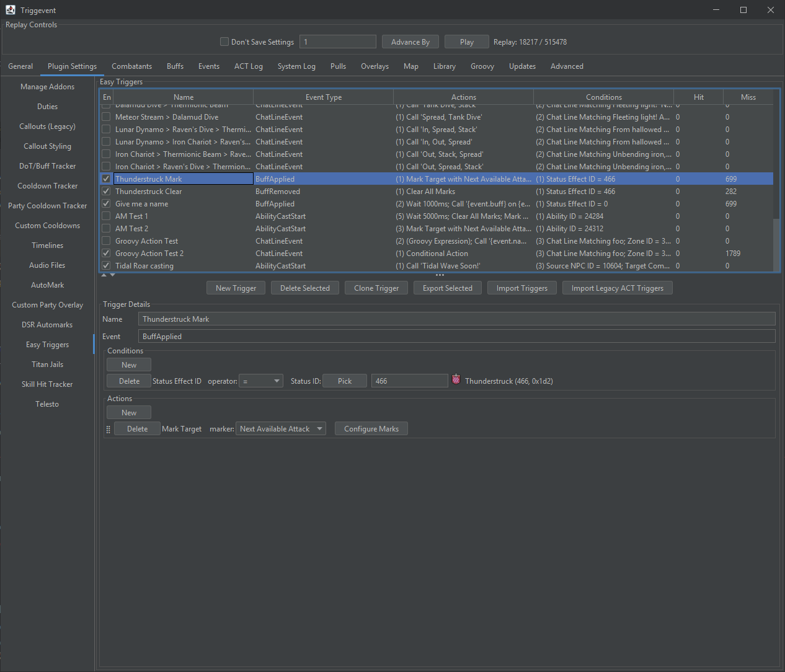The width and height of the screenshot is (785, 672).
Task: Open the Groovy tab
Action: (482, 66)
